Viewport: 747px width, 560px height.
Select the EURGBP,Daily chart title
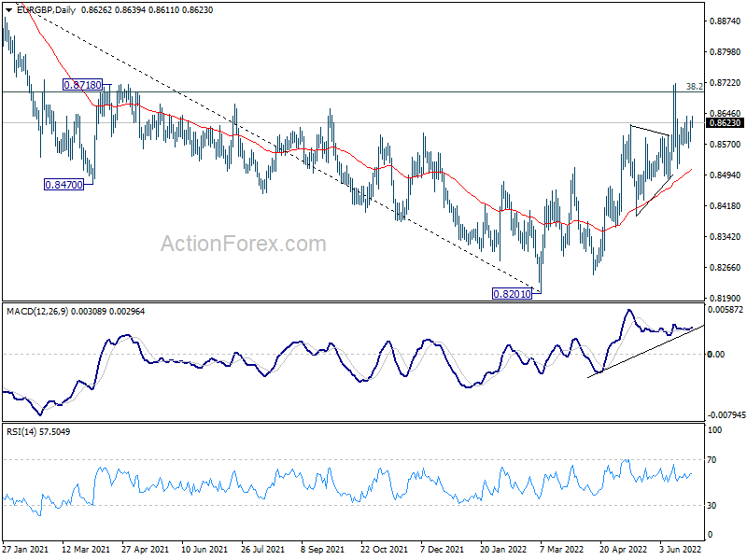point(46,10)
